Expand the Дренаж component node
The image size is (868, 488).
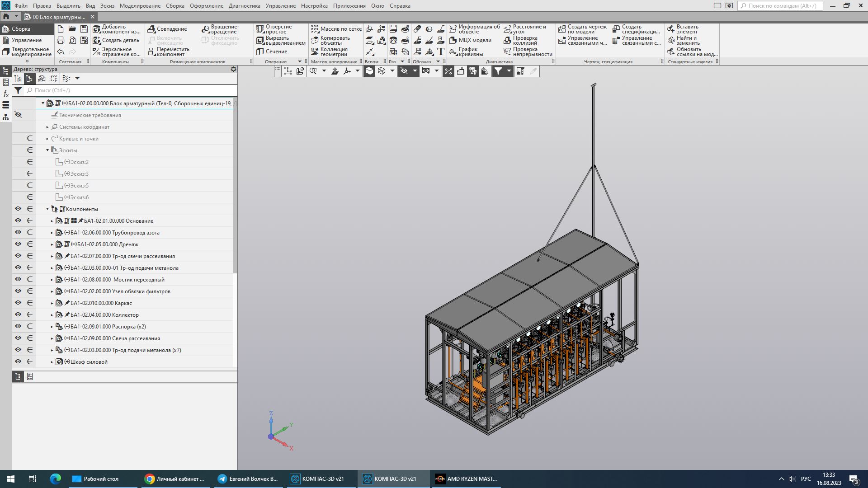pos(52,244)
